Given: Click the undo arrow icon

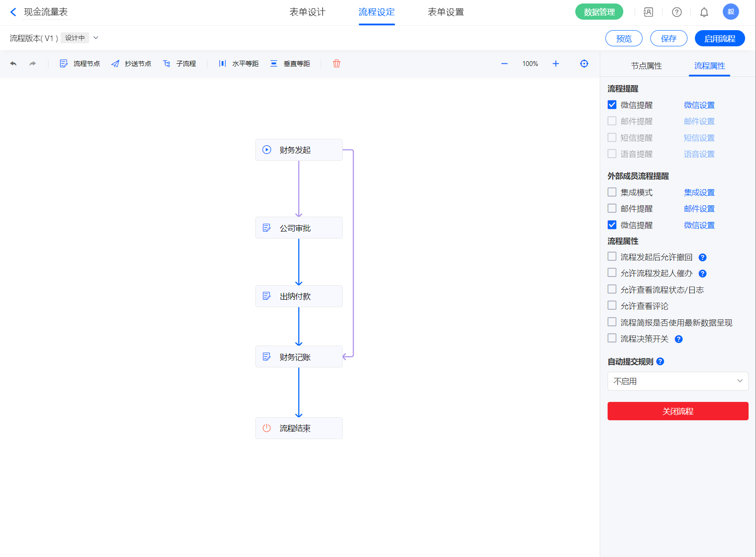Looking at the screenshot, I should click(x=14, y=64).
